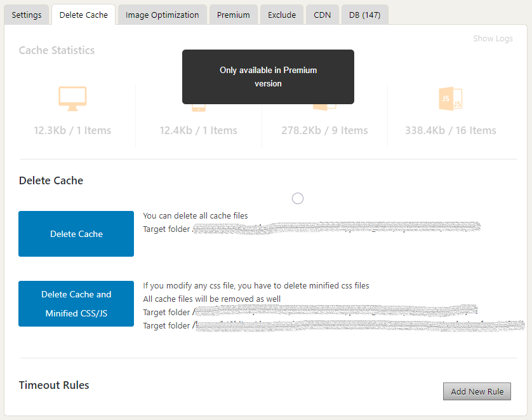Screen dimensions: 532x420
Task: Switch to the Image Optimization tab
Action: pyautogui.click(x=162, y=15)
